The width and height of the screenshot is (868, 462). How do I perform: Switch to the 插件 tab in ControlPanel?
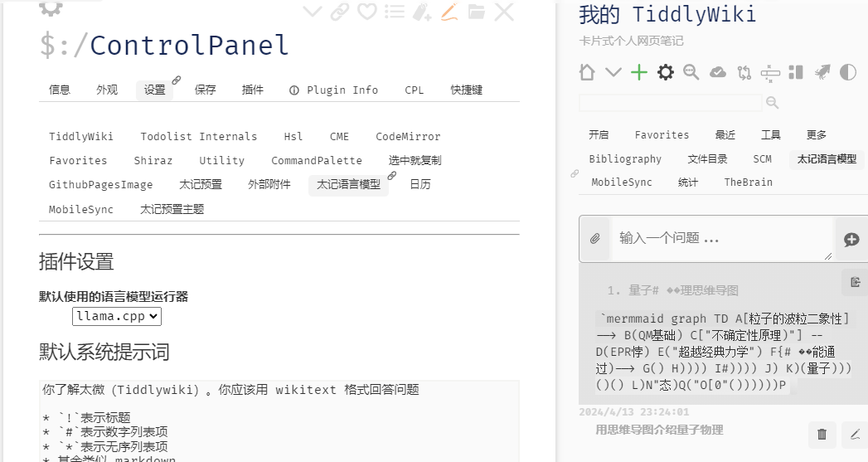(253, 90)
